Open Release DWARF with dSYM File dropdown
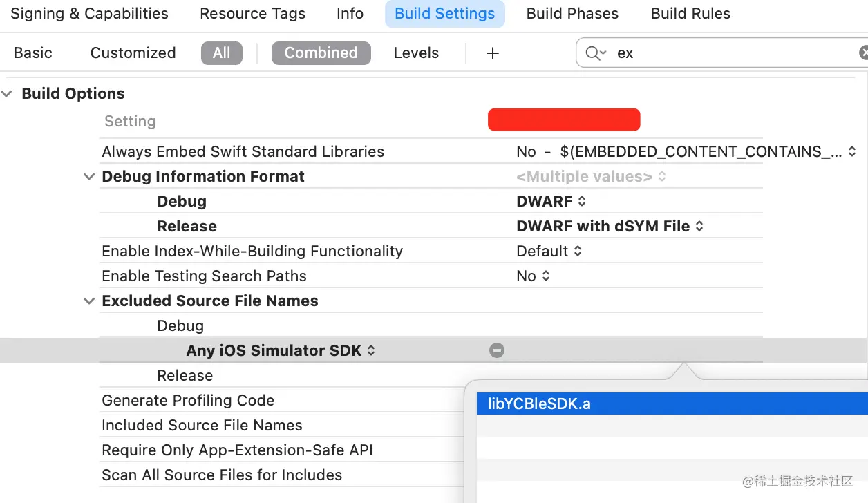 pyautogui.click(x=610, y=226)
